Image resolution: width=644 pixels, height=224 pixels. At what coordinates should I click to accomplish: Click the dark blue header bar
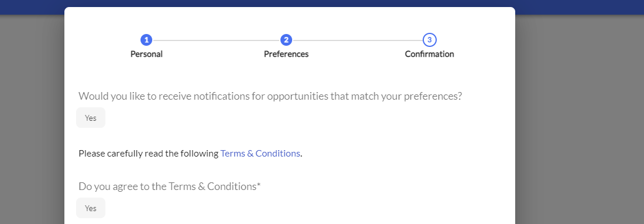click(322, 4)
